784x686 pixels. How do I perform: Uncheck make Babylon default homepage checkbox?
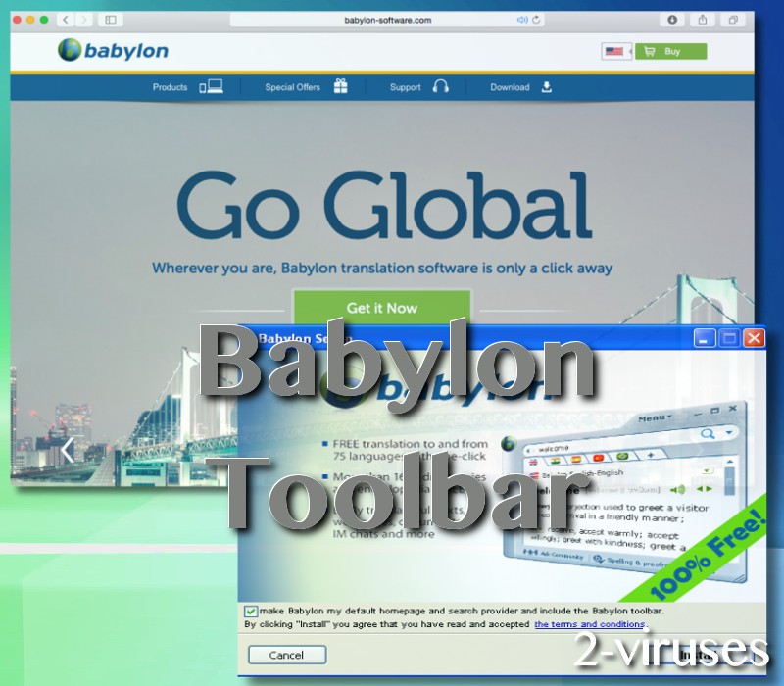251,611
